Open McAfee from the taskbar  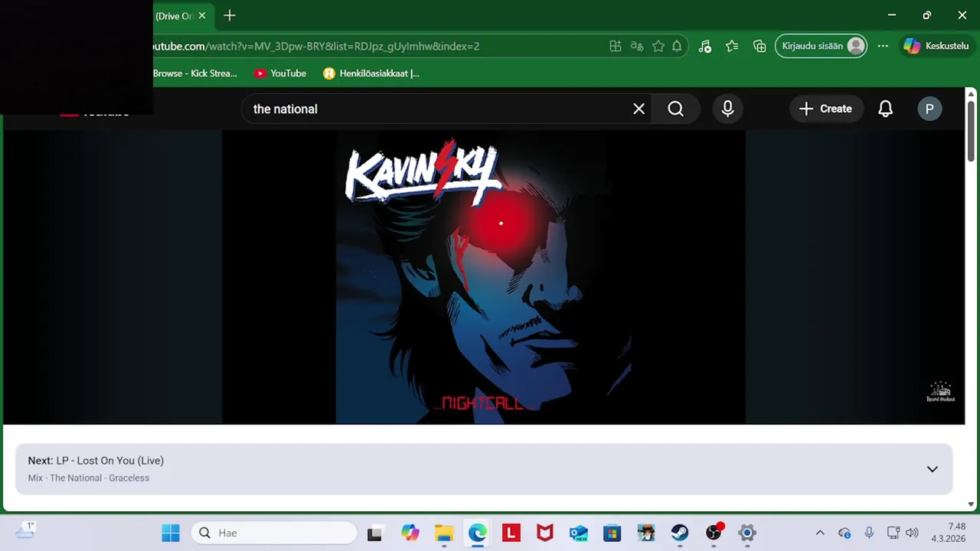(x=545, y=533)
